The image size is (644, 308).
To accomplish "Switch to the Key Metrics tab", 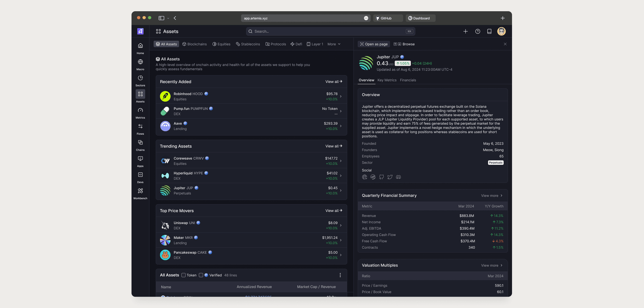I will 387,80.
